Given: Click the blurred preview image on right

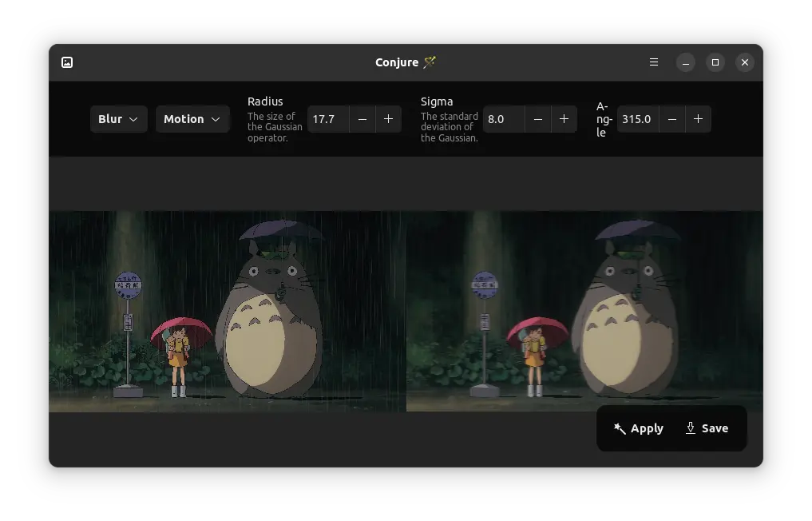Looking at the screenshot, I should (584, 312).
